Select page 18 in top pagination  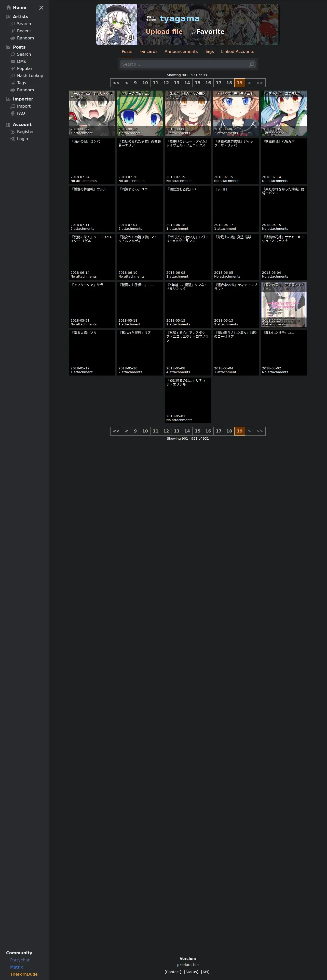coord(229,83)
